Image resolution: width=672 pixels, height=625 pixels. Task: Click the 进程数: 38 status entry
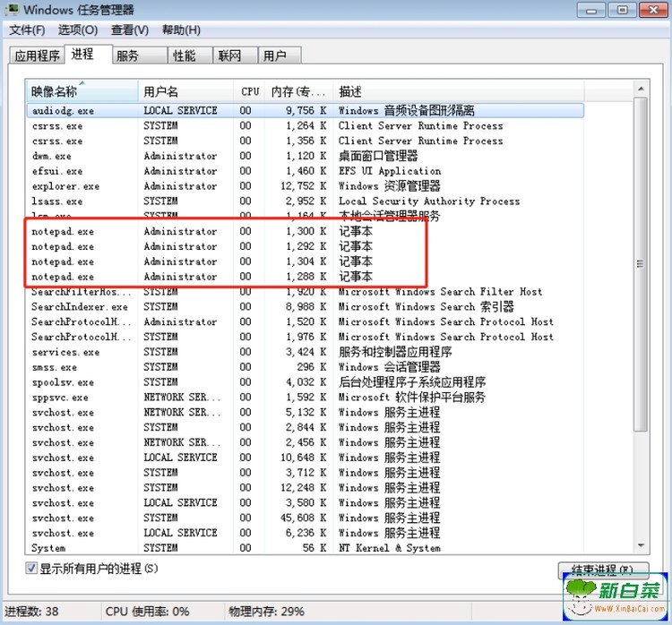coord(31,612)
